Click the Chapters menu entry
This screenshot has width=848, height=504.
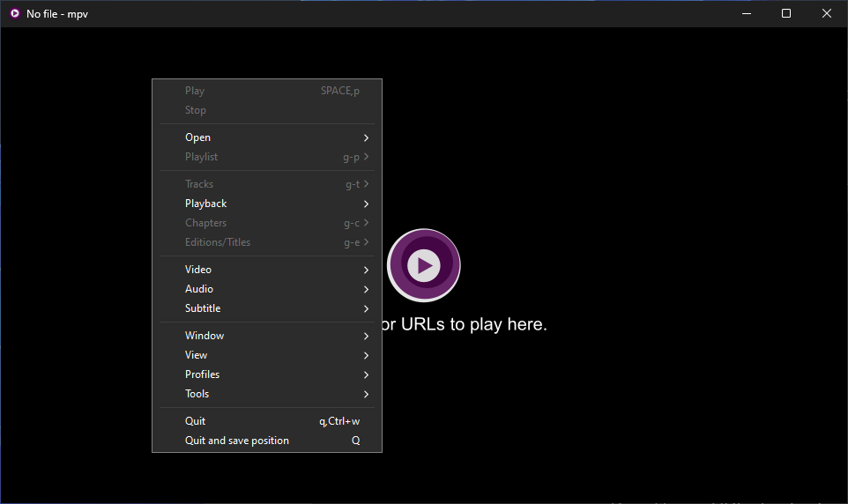(x=267, y=223)
